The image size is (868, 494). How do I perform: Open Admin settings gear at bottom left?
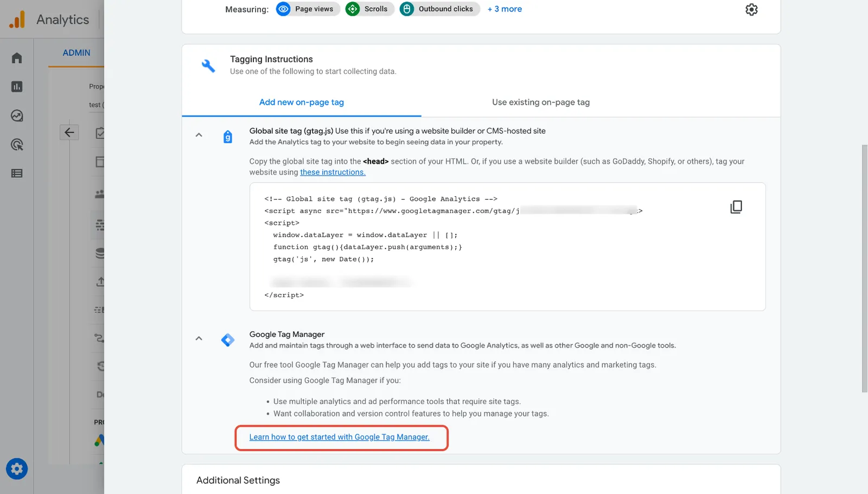17,469
